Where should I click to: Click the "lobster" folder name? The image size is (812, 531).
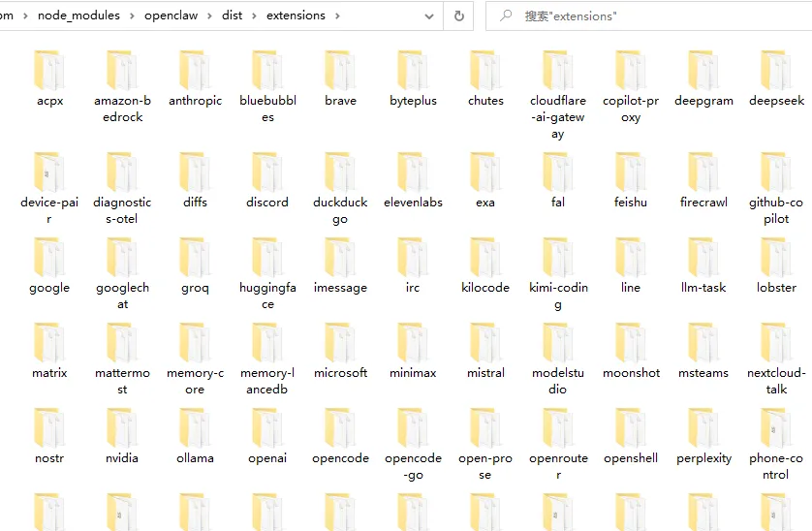pyautogui.click(x=776, y=288)
